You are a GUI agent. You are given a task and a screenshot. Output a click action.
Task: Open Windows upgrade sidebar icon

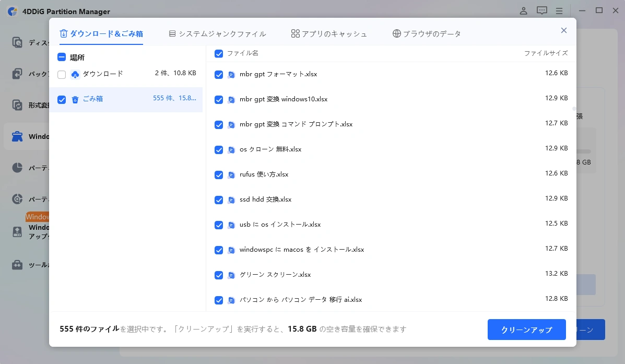pyautogui.click(x=17, y=232)
